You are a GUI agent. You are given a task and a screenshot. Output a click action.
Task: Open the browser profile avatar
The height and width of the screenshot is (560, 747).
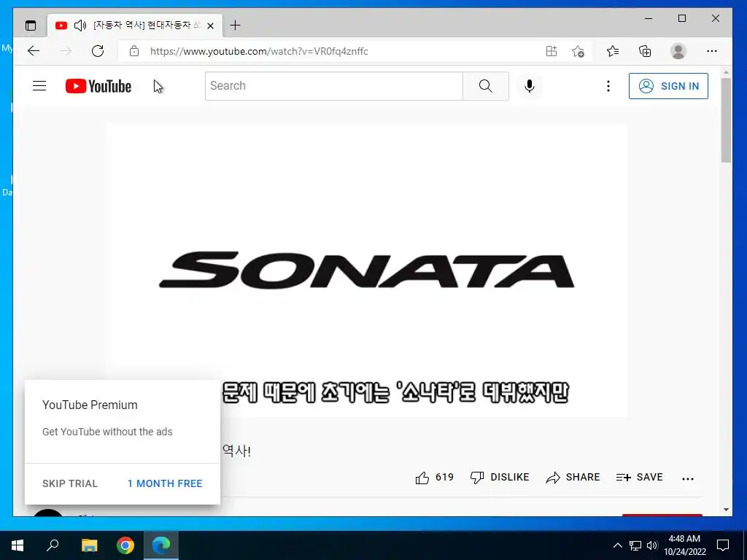[678, 51]
